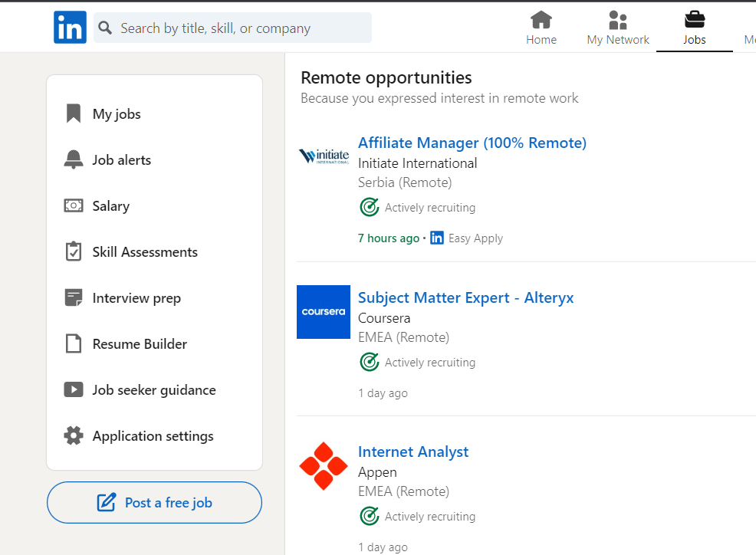Image resolution: width=756 pixels, height=555 pixels.
Task: Open the Internet Analyst job link
Action: (x=413, y=452)
